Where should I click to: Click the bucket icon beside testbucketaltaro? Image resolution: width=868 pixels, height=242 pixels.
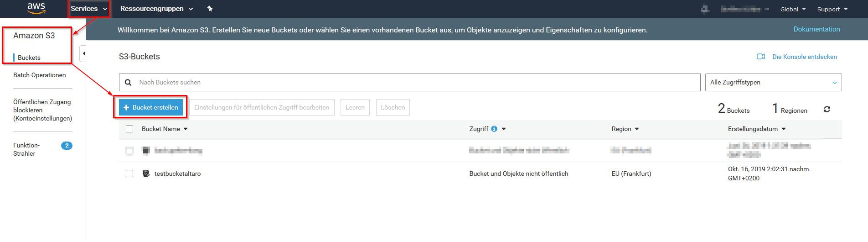coord(146,174)
